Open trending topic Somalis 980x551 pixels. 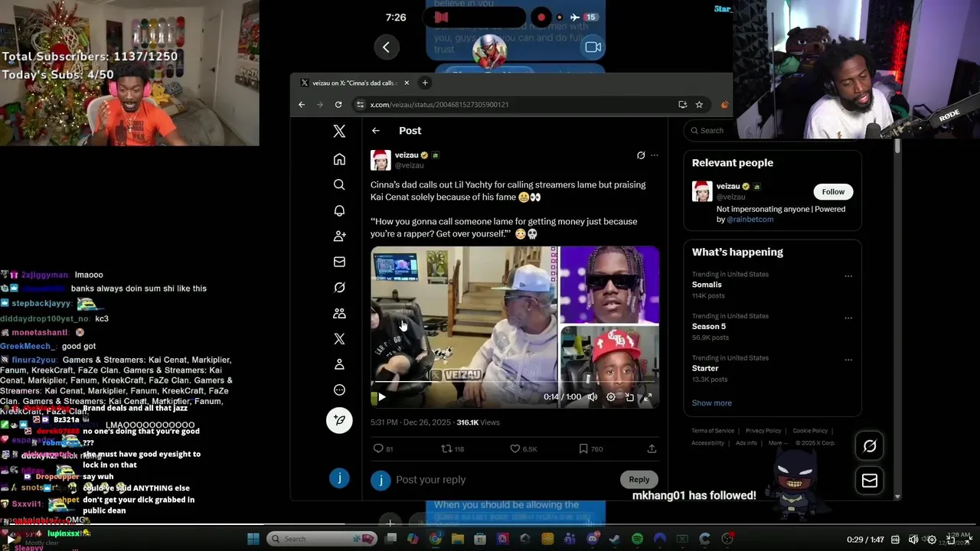707,285
